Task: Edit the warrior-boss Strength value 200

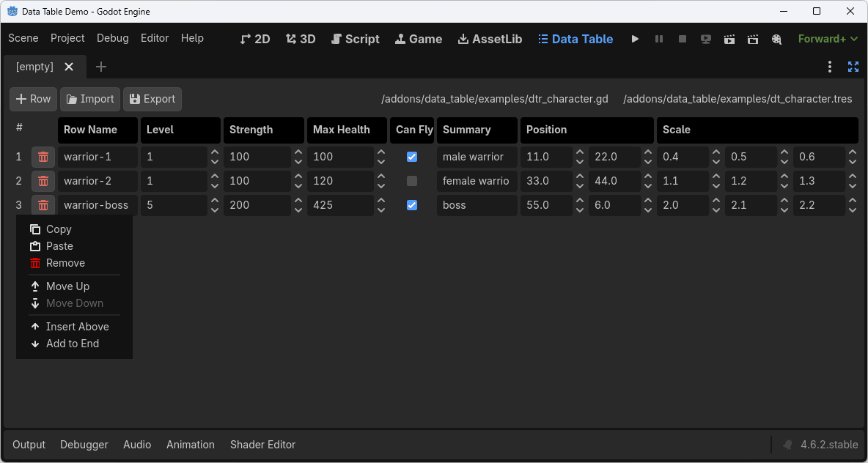Action: [x=257, y=205]
